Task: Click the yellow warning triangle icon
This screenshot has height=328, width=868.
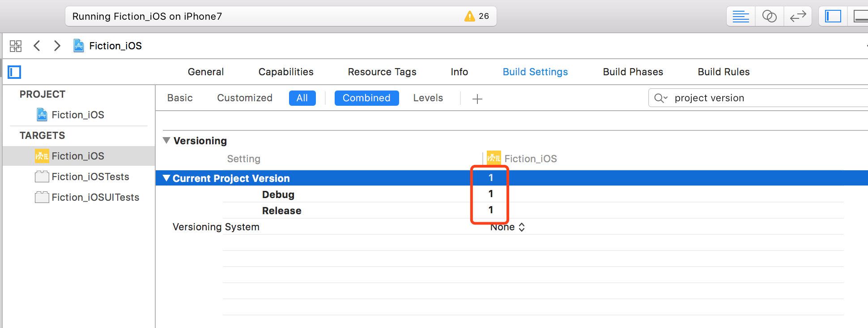Action: 469,17
